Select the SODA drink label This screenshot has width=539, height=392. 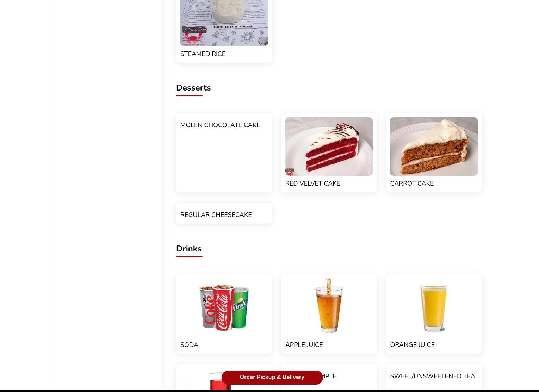(x=189, y=345)
